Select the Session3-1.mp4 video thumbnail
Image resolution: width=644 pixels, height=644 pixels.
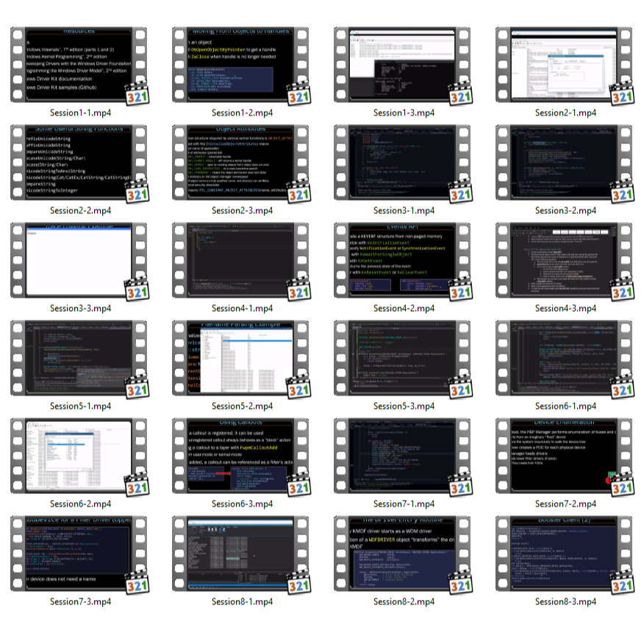pyautogui.click(x=403, y=162)
